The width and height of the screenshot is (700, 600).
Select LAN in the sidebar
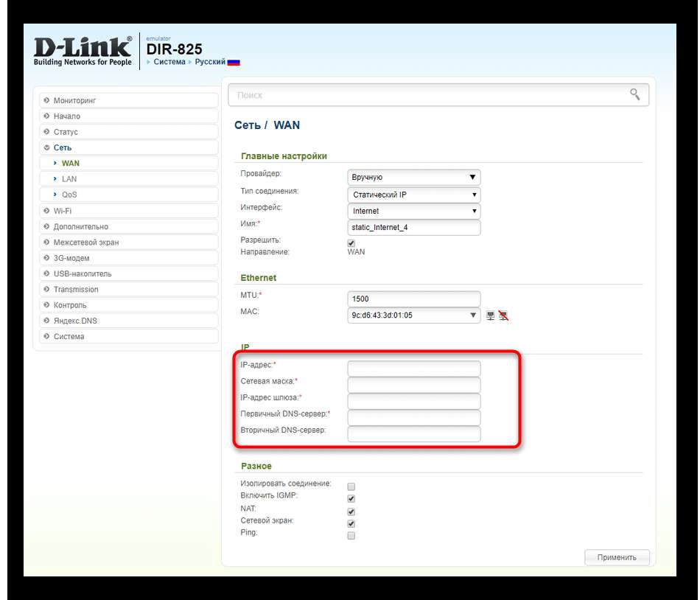pyautogui.click(x=128, y=179)
